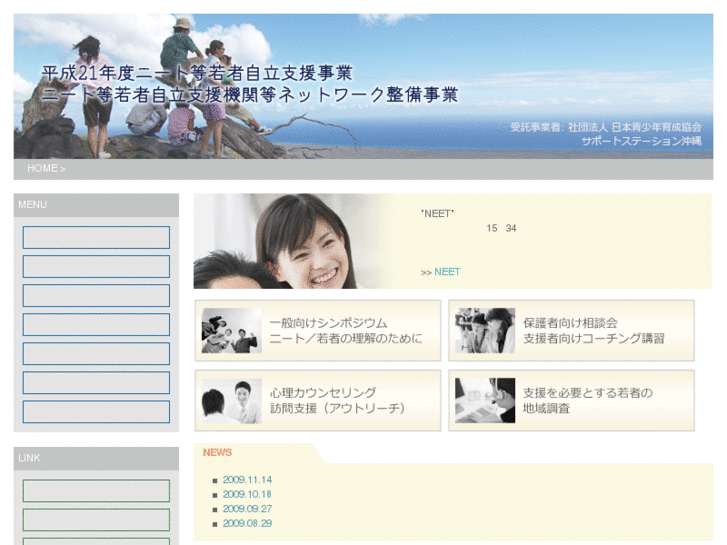This screenshot has width=727, height=545.
Task: Open the 保護者向け相談会 card title
Action: pyautogui.click(x=593, y=331)
